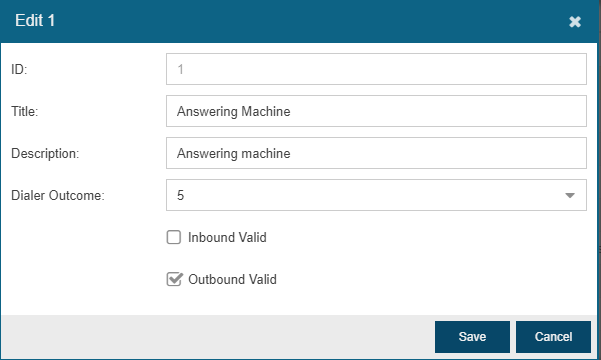The width and height of the screenshot is (601, 360).
Task: Click the Save button
Action: pos(472,337)
